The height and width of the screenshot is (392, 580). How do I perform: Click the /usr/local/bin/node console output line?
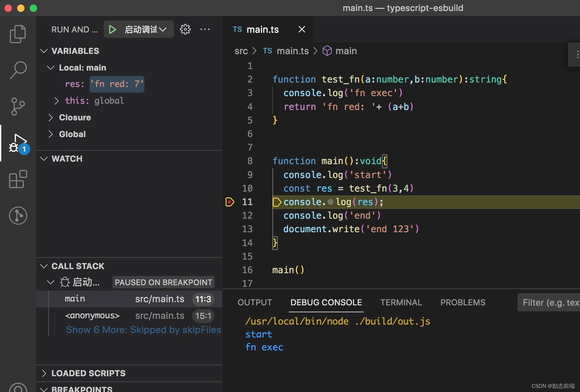pos(338,321)
